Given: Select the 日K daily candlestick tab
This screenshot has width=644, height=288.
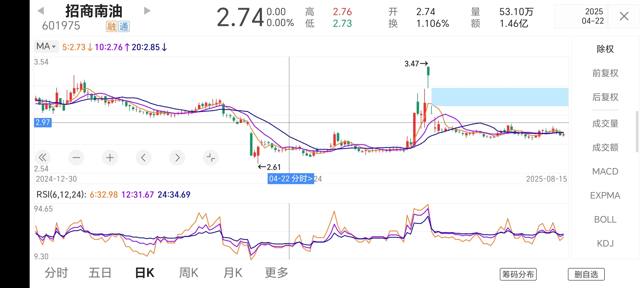Looking at the screenshot, I should click(145, 273).
